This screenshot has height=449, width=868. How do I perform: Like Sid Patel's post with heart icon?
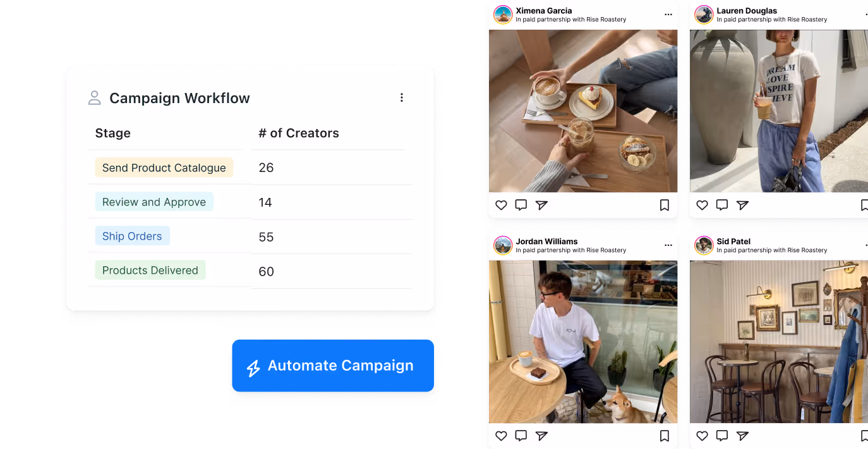702,436
